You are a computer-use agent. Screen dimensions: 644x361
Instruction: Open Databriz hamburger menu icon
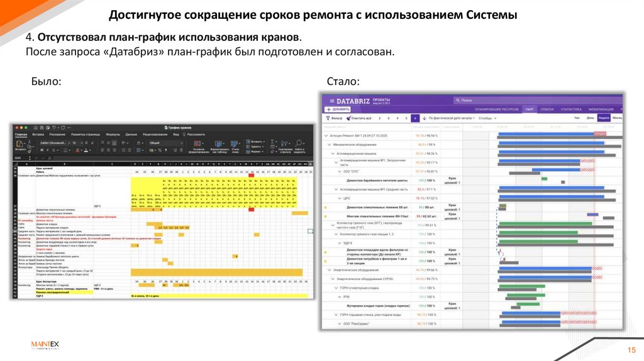[332, 101]
